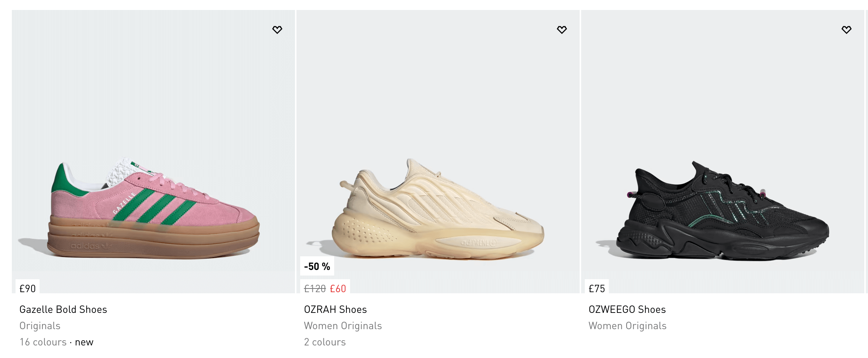
Task: Click the Originals label under Gazelle Bold
Action: pyautogui.click(x=40, y=326)
